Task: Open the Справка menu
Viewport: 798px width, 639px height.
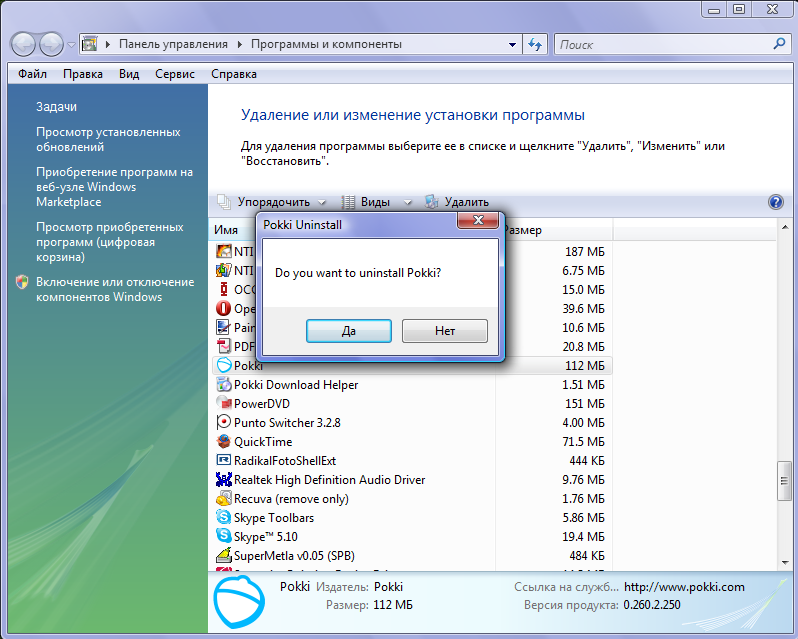Action: coord(234,74)
